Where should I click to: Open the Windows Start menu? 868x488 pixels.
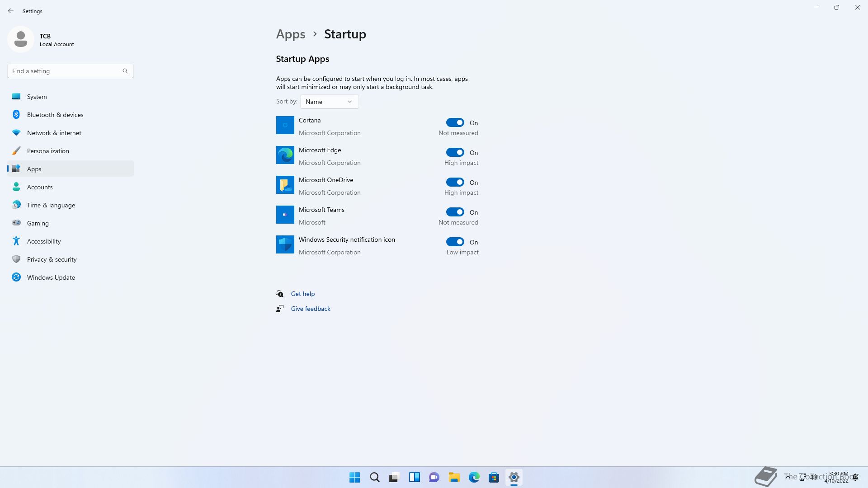pos(355,477)
